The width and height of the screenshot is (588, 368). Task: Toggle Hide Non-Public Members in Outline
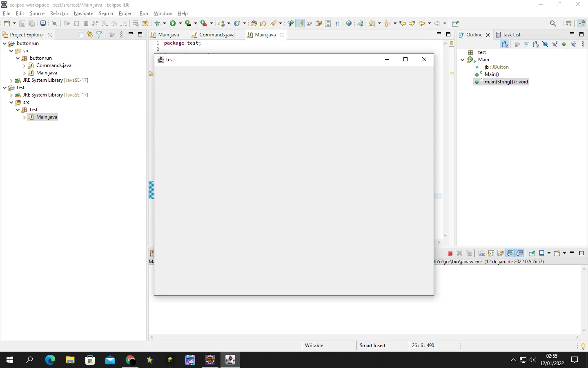(x=564, y=44)
